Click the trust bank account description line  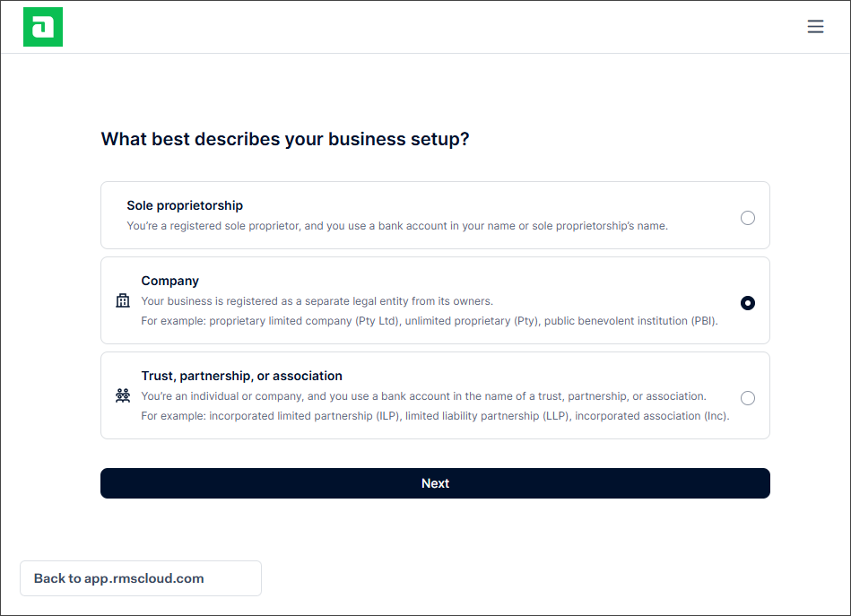(423, 396)
